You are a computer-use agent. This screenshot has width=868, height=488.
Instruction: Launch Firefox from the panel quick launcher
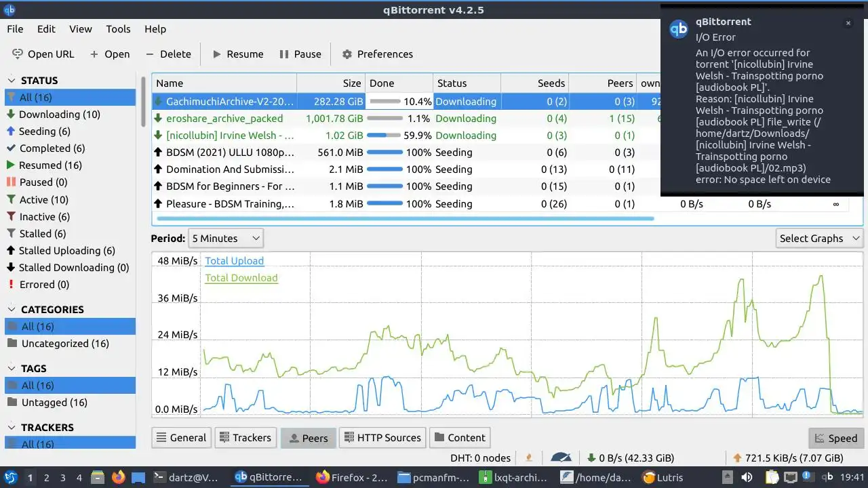point(118,477)
